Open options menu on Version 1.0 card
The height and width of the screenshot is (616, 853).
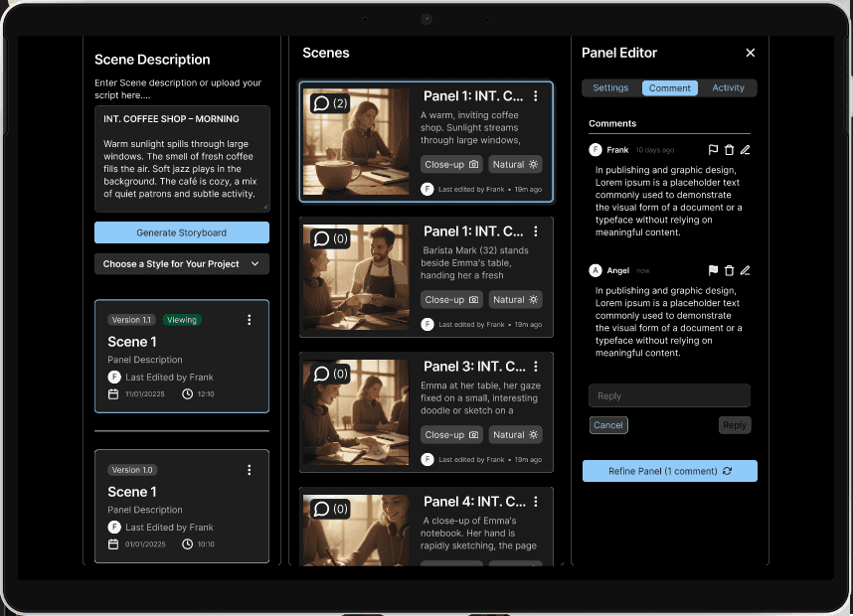pyautogui.click(x=250, y=470)
